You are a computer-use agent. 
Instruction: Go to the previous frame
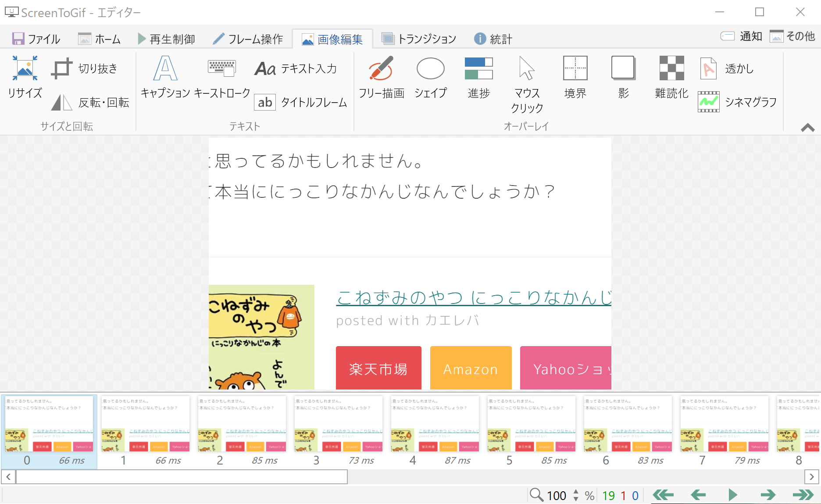coord(698,495)
